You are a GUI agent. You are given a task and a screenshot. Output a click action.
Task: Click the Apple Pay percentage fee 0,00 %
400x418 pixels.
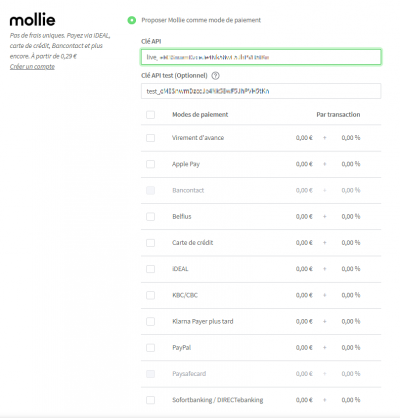351,164
